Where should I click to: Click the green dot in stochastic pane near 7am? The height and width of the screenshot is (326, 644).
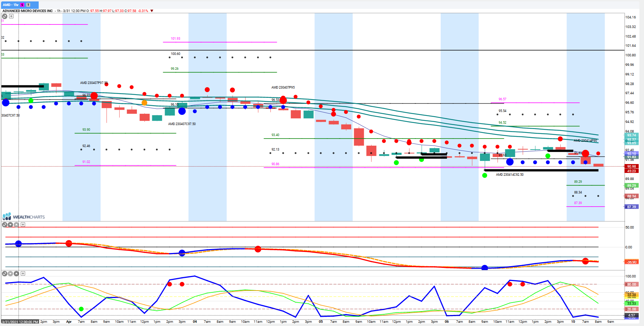coord(81,309)
